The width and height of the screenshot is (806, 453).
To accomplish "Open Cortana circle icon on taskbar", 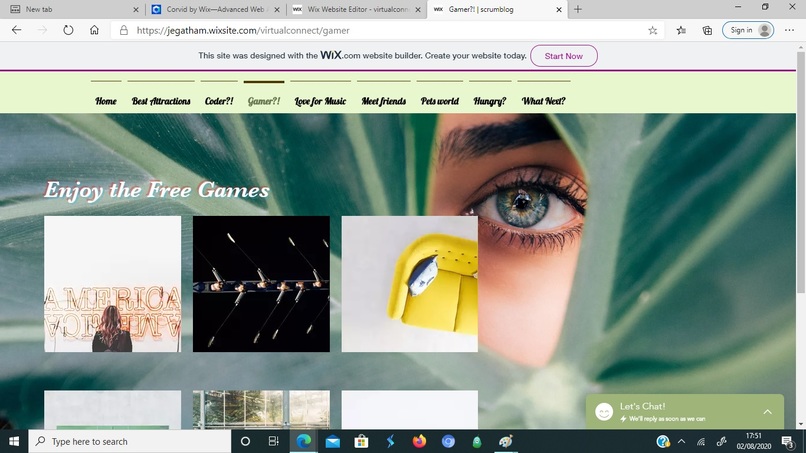I will coord(245,442).
